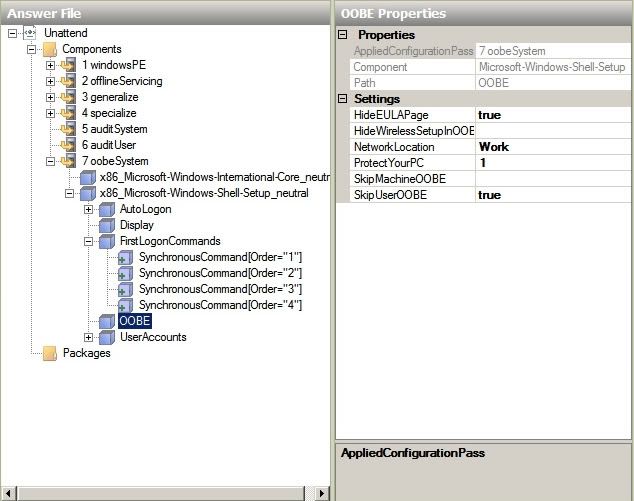The image size is (634, 501).
Task: Click the NetworkLocation value field
Action: 552,147
